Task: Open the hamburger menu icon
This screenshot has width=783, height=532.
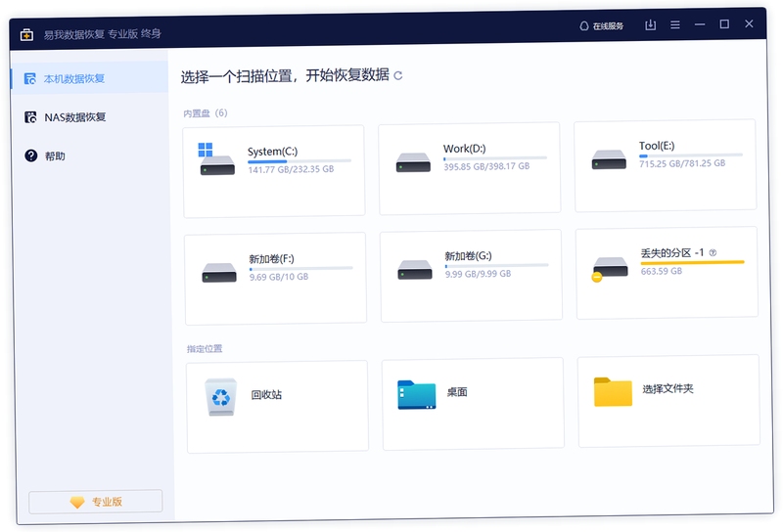Action: coord(675,24)
